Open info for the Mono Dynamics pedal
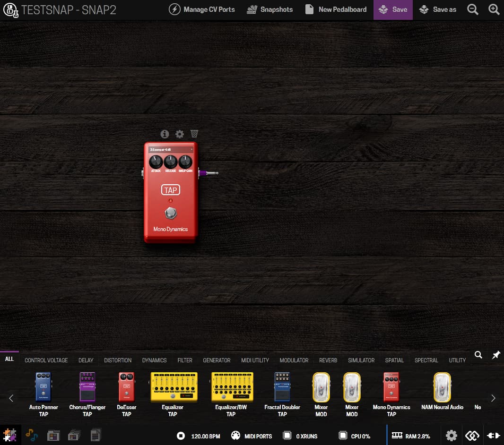 [165, 134]
